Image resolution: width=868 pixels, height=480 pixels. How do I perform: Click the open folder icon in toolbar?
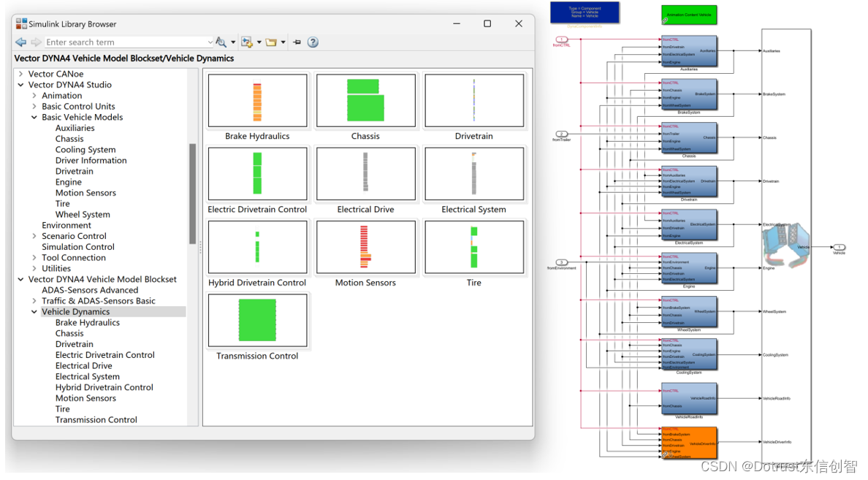271,42
